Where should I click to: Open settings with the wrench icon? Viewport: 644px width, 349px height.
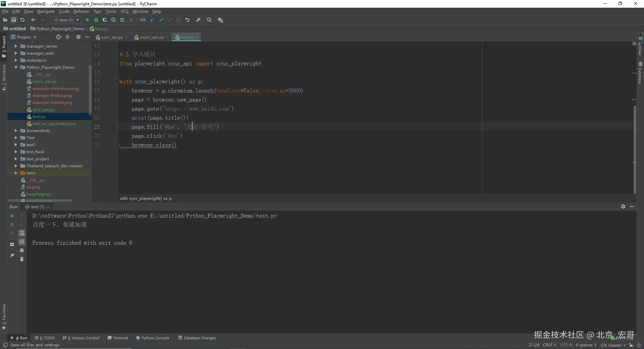pos(198,20)
